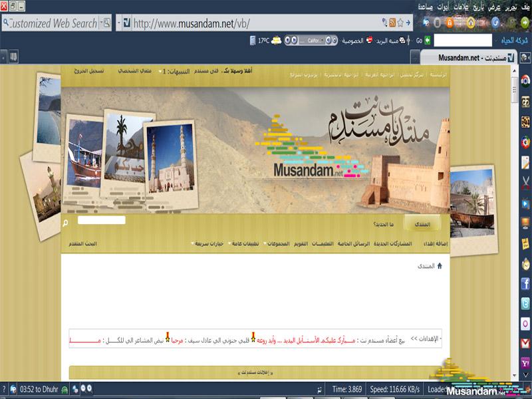Viewport: 532px width, 399px height.
Task: Click the grey trash bin toolbar icon
Action: tap(438, 23)
